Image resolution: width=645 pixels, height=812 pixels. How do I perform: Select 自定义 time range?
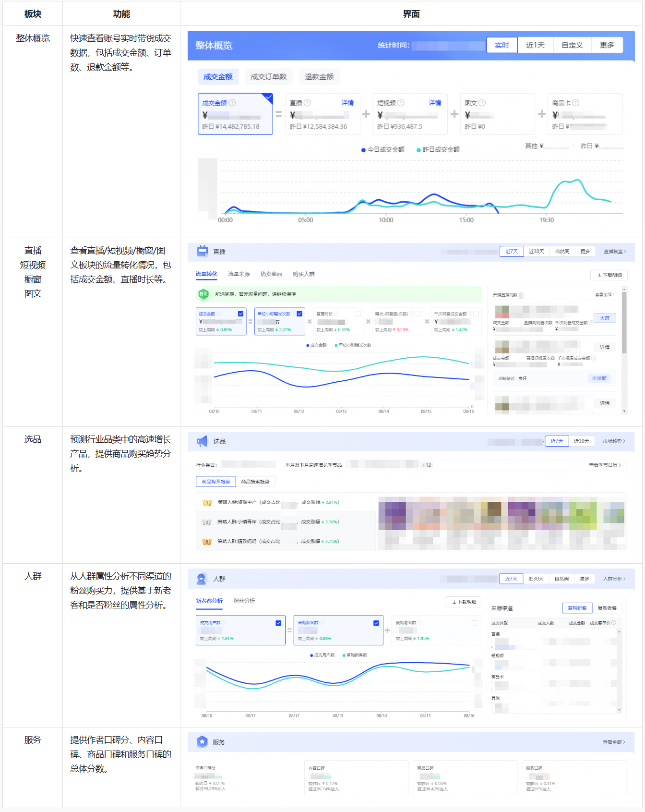[572, 45]
